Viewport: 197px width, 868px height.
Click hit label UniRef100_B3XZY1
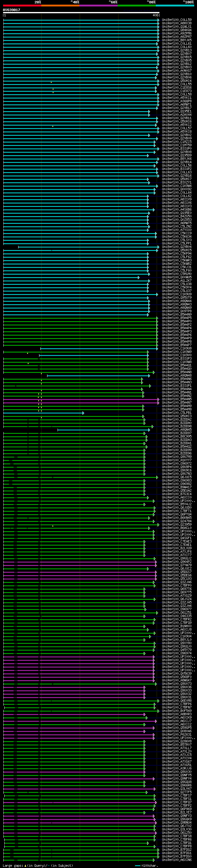pos(177,183)
